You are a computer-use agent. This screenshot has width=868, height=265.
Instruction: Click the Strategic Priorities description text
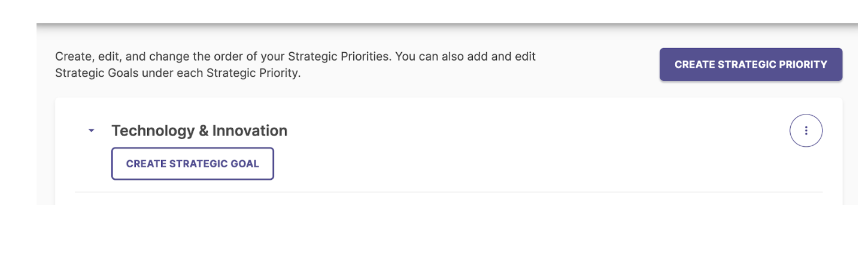point(296,65)
